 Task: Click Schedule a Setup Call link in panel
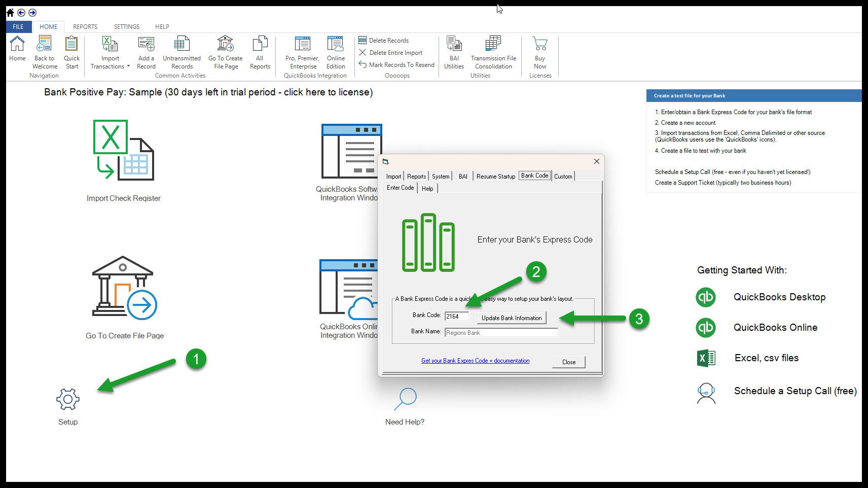733,172
